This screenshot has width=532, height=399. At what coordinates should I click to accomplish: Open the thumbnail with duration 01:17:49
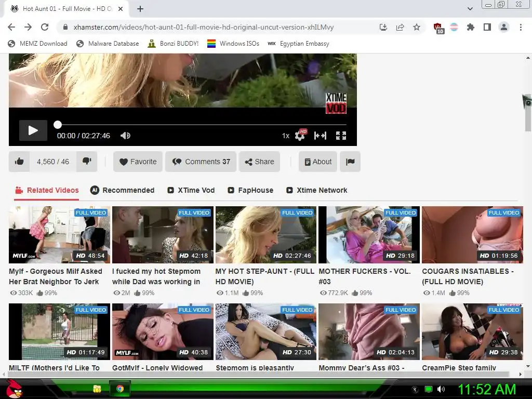[x=59, y=332]
